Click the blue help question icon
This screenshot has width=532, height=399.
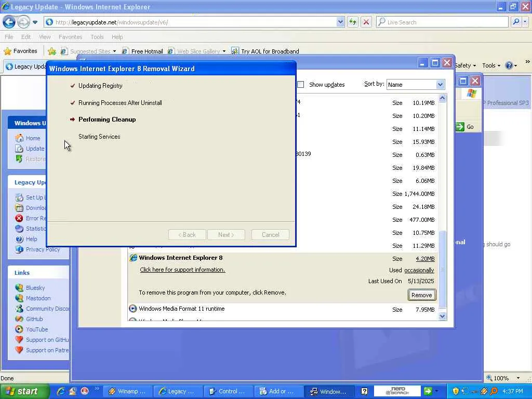(x=509, y=65)
